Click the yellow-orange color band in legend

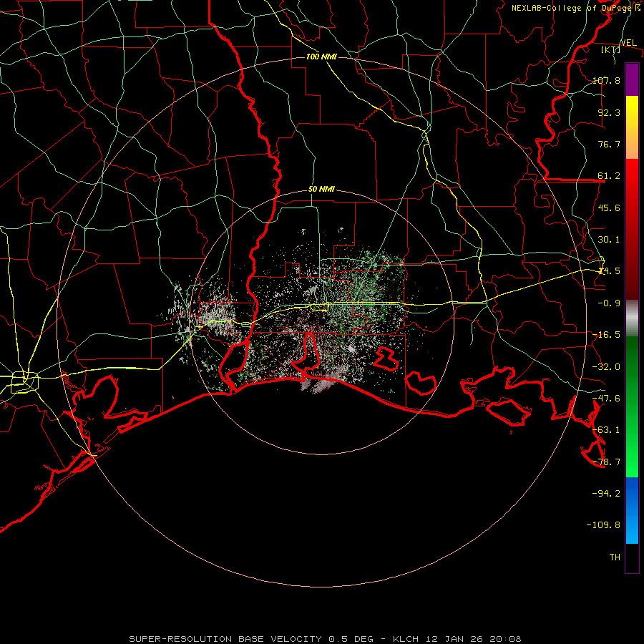coord(632,127)
